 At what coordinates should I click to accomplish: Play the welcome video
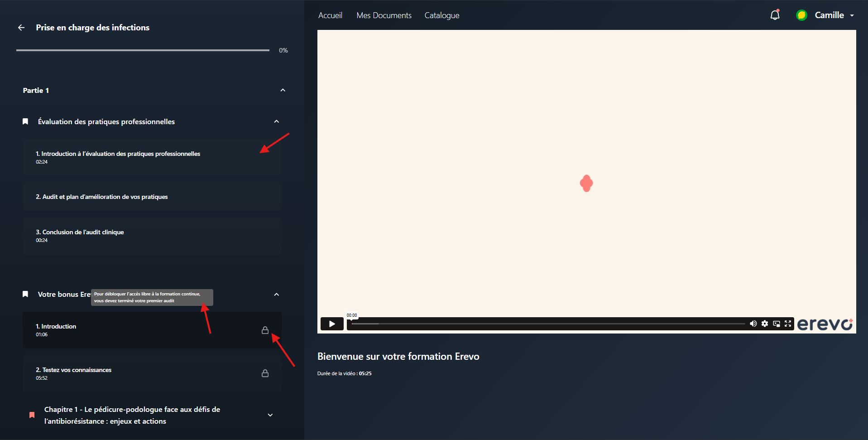click(332, 324)
